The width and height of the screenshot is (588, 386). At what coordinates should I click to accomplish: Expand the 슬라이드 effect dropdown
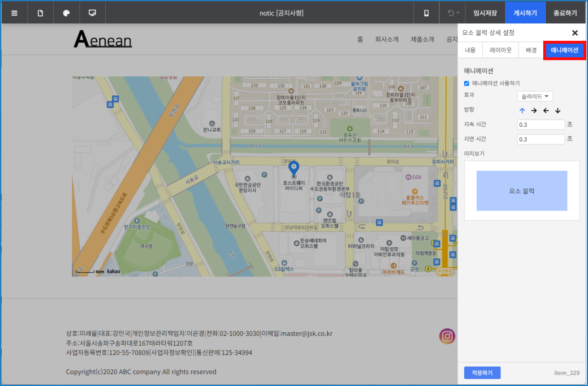(535, 96)
